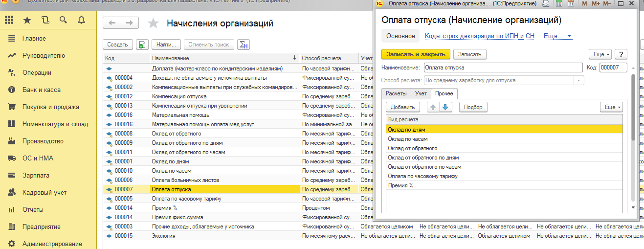Select the Основное navigation tab
This screenshot has width=644, height=249.
(x=400, y=36)
